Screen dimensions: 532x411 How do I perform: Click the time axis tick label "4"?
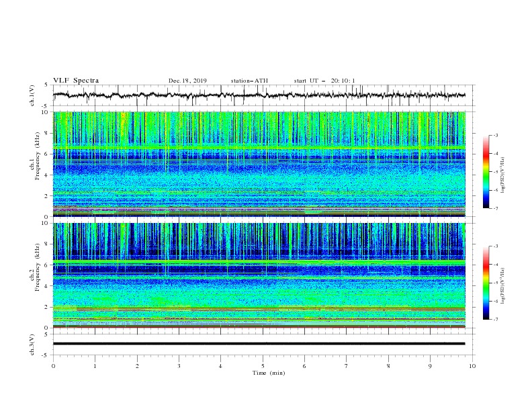click(220, 366)
